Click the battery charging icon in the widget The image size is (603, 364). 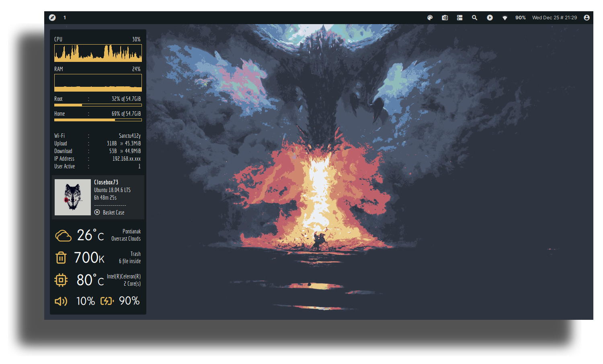(x=107, y=301)
